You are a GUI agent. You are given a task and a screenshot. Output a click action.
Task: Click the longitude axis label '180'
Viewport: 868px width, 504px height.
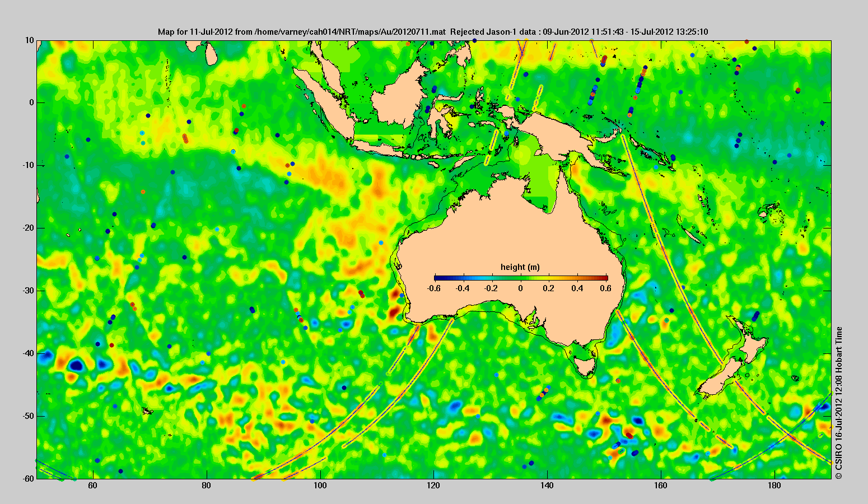[773, 486]
